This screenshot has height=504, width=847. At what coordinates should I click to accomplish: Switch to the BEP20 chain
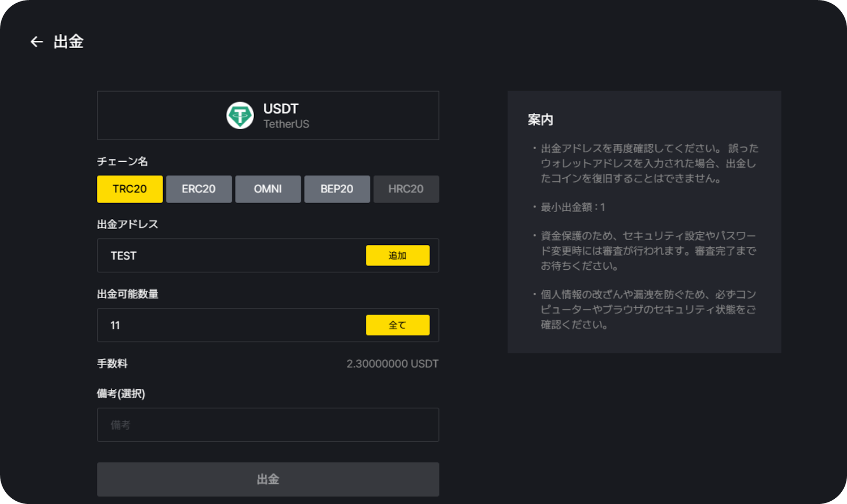(337, 189)
